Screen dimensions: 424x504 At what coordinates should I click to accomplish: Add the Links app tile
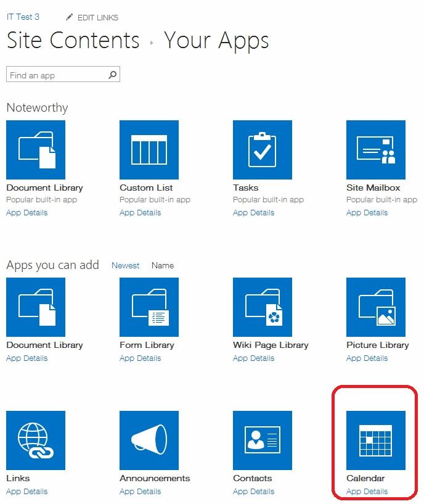tap(36, 440)
